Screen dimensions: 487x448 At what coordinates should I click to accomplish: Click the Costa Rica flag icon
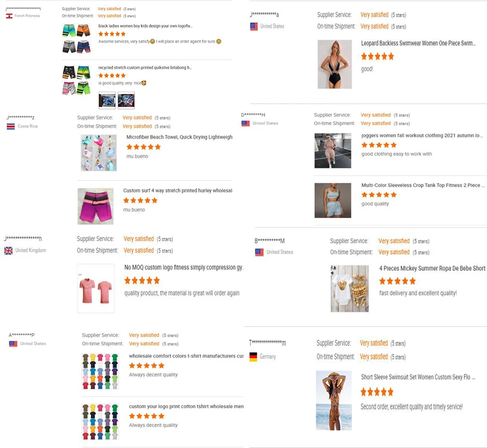[x=10, y=126]
